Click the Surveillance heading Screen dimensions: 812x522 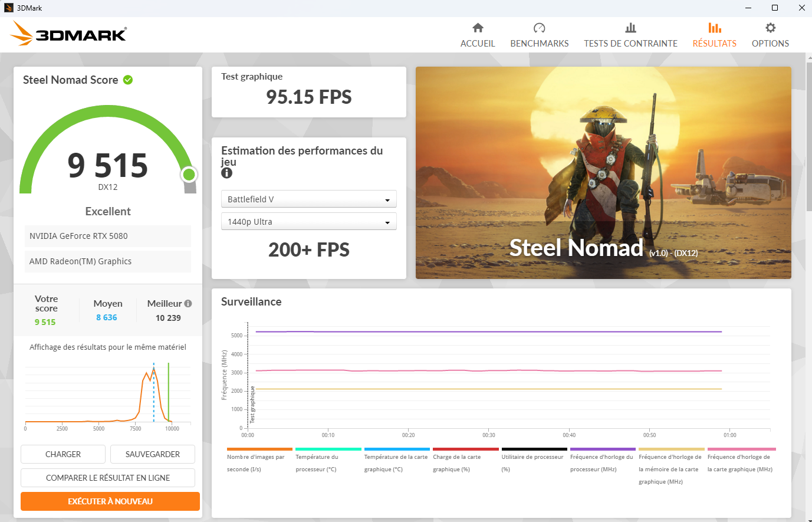[251, 301]
